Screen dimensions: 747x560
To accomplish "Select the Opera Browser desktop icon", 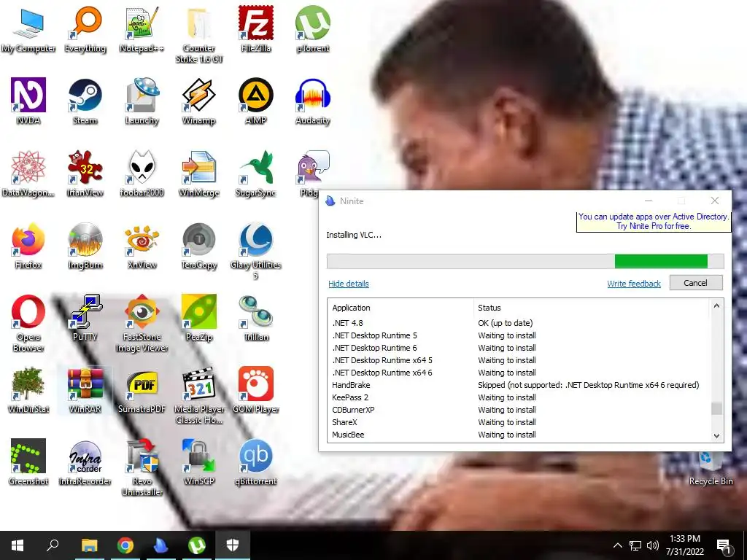I will click(28, 323).
